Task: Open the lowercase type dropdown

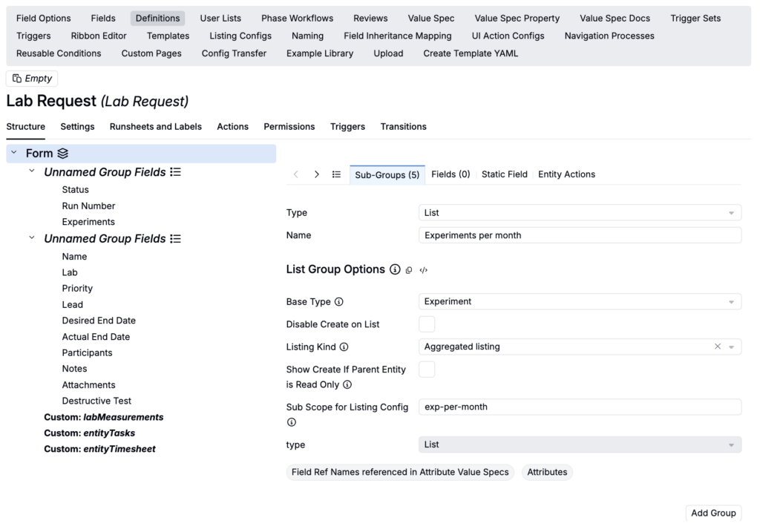Action: (580, 444)
